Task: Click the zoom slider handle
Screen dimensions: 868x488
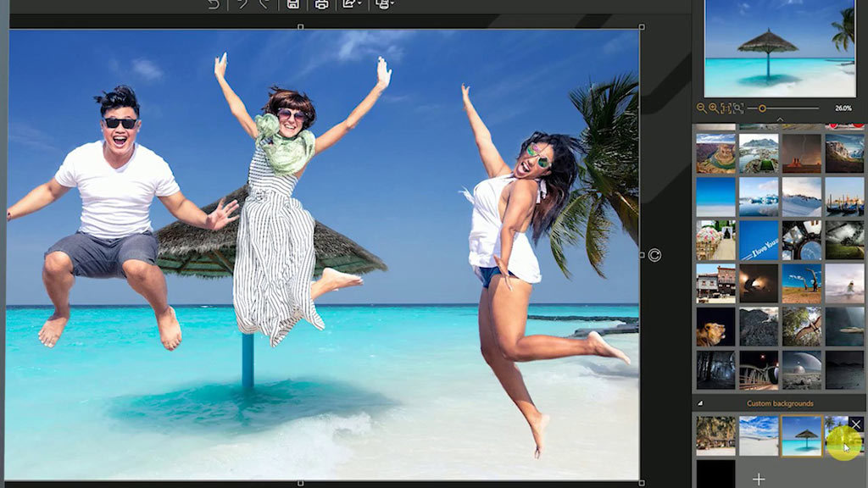Action: click(762, 108)
